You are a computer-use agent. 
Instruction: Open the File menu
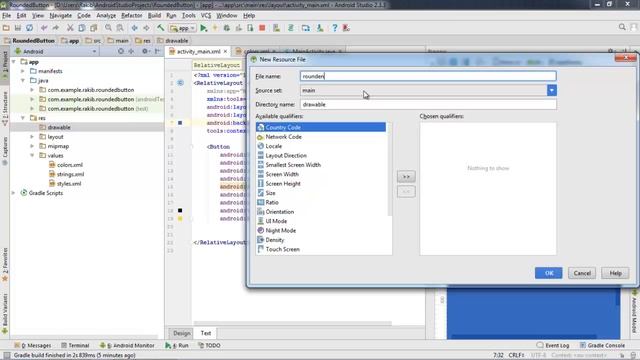tap(7, 16)
